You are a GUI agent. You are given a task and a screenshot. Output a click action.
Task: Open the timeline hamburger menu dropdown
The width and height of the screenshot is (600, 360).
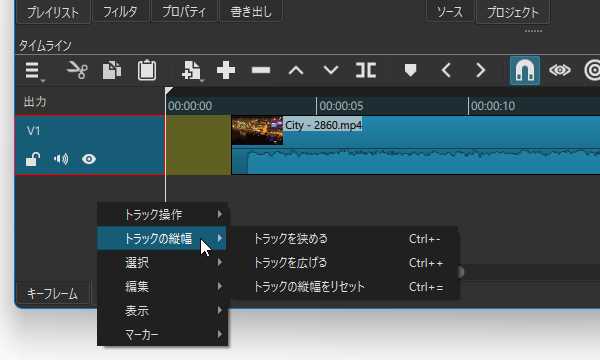tap(35, 71)
